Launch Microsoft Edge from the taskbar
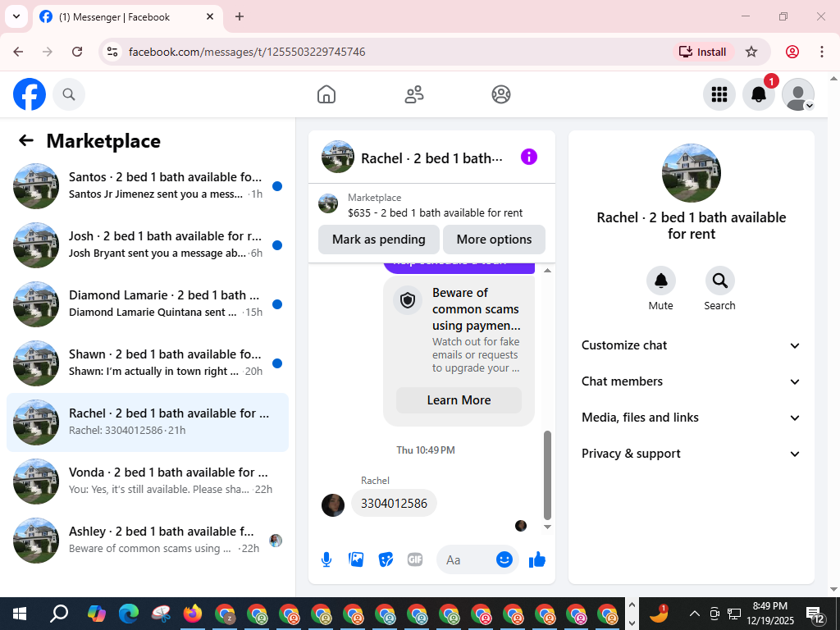 (x=129, y=614)
